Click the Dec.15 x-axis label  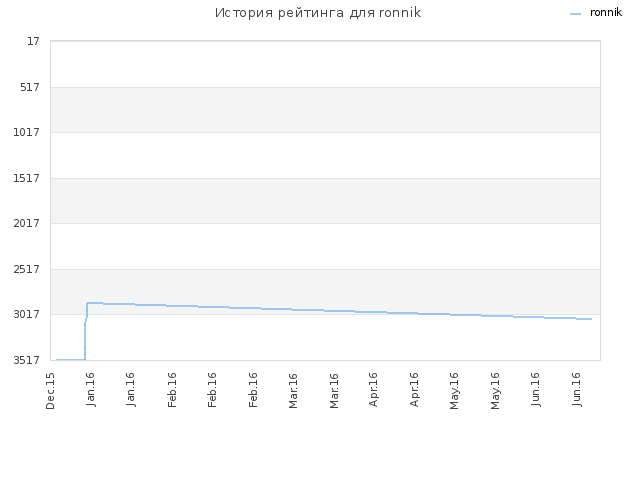[x=50, y=391]
